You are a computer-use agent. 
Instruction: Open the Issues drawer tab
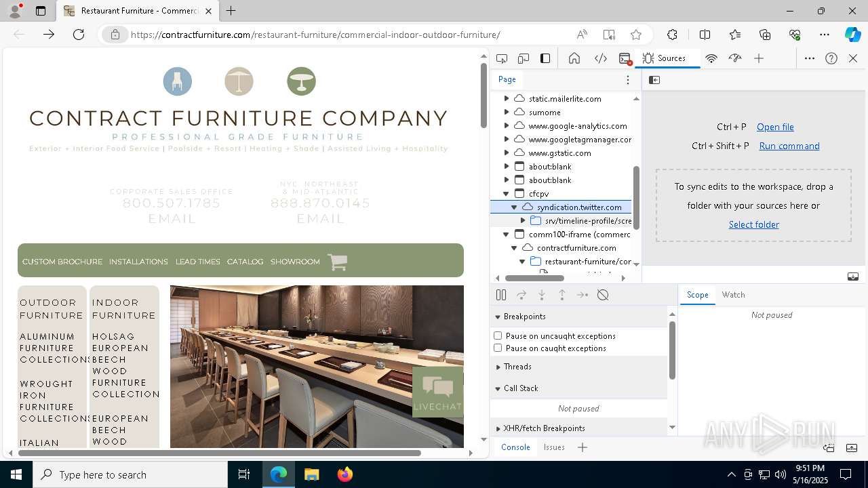coord(554,447)
